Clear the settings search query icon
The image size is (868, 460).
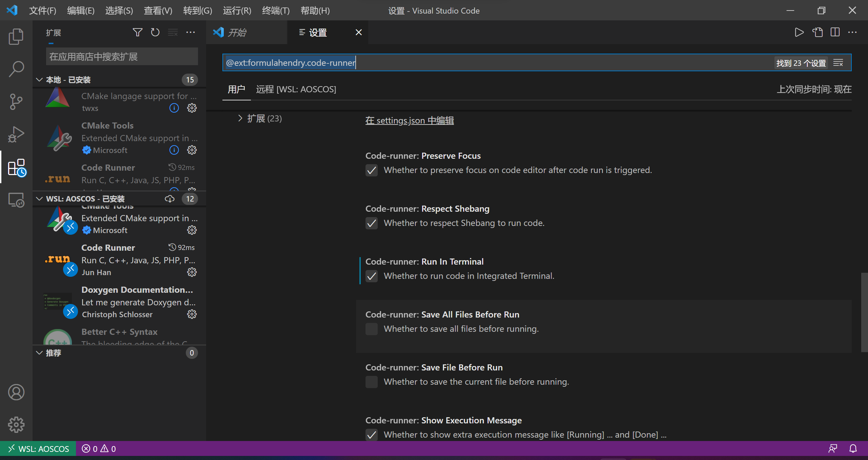(x=838, y=62)
